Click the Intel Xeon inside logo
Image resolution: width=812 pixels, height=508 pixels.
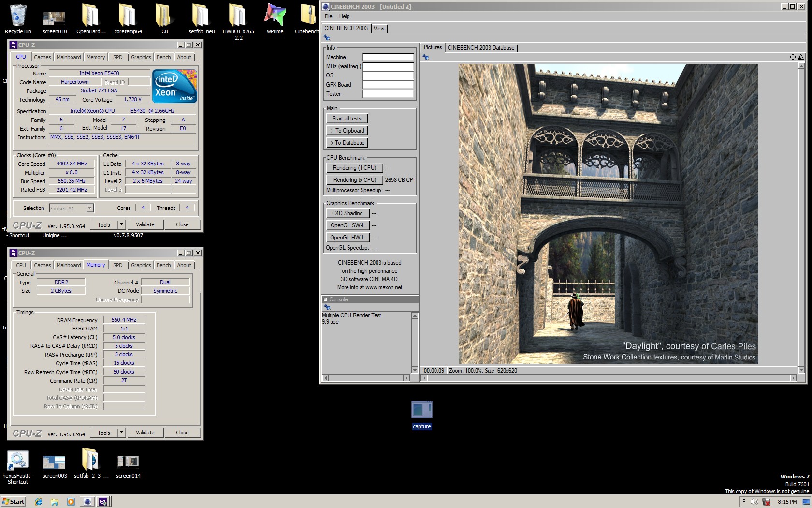[174, 86]
